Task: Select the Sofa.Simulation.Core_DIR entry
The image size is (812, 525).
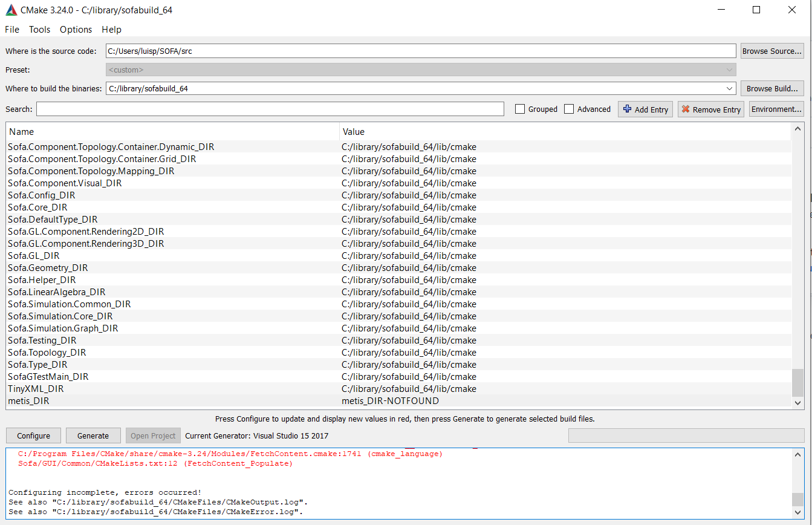Action: click(60, 316)
